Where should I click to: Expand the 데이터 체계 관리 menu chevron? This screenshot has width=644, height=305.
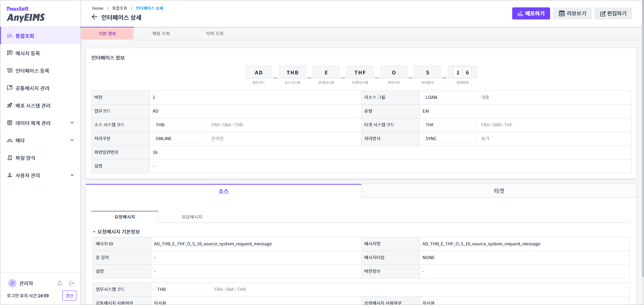72,123
